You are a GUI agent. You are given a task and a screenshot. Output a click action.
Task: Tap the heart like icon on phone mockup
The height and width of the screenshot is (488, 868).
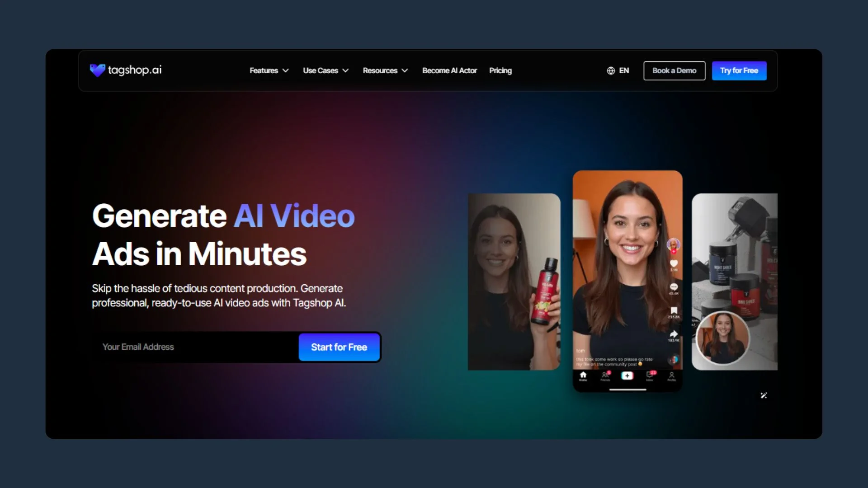(674, 263)
